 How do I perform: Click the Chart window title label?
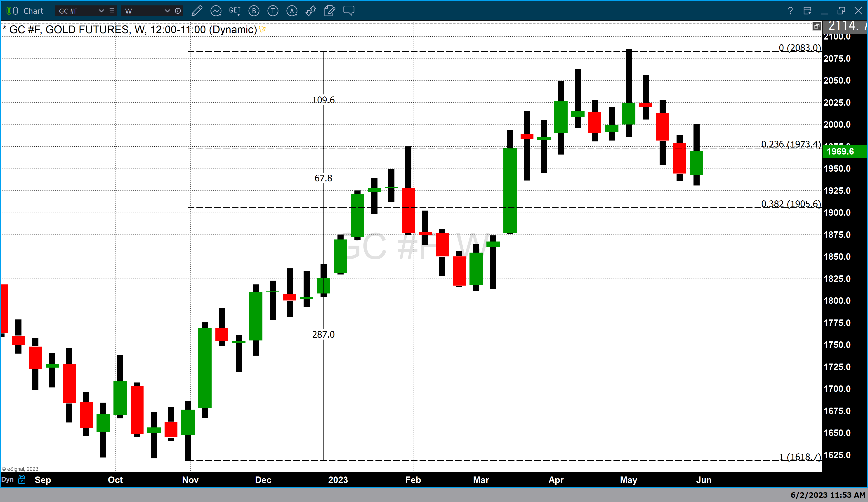click(x=33, y=11)
